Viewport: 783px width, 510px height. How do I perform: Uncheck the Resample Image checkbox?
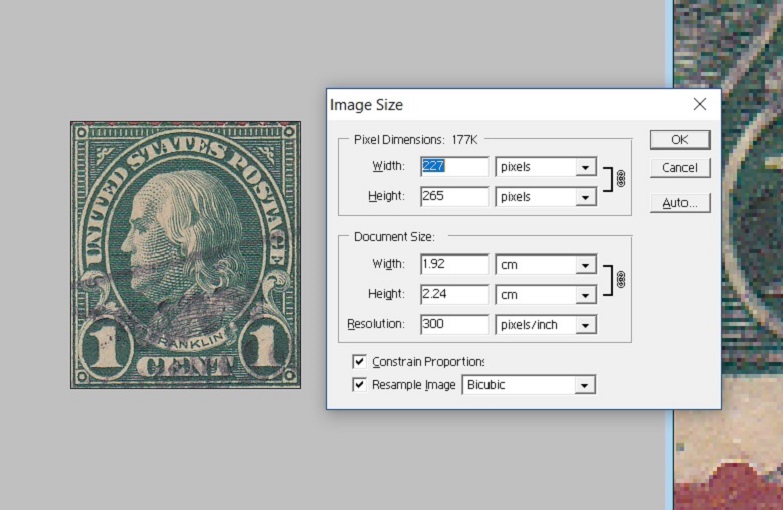coord(359,385)
